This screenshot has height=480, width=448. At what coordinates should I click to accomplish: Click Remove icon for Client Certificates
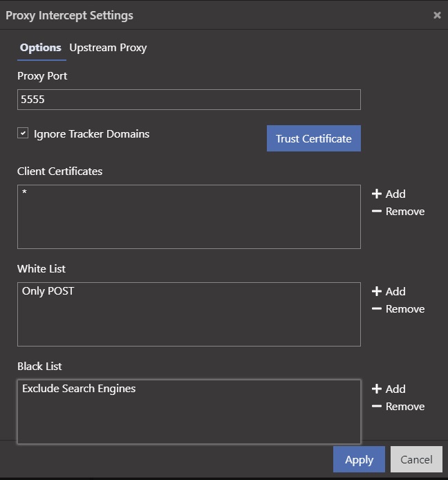click(x=377, y=212)
